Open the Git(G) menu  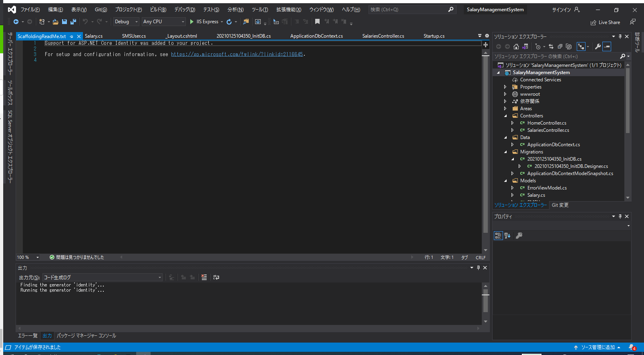click(101, 10)
